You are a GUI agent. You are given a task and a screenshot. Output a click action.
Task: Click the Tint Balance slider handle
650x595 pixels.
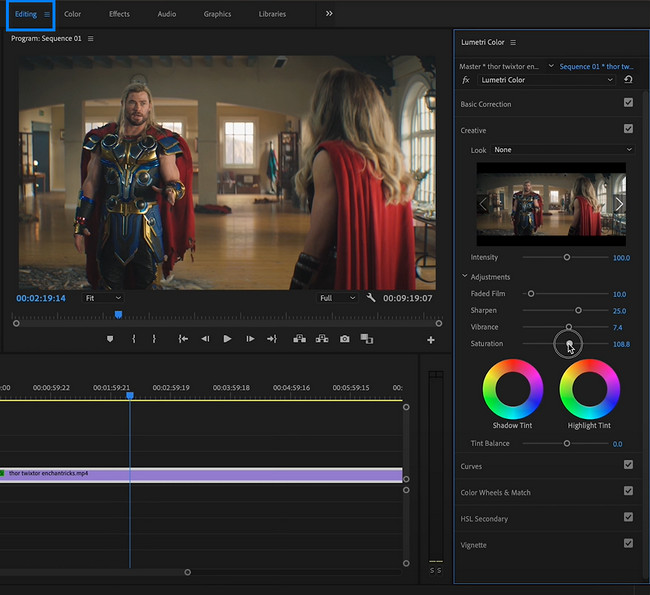(x=567, y=443)
